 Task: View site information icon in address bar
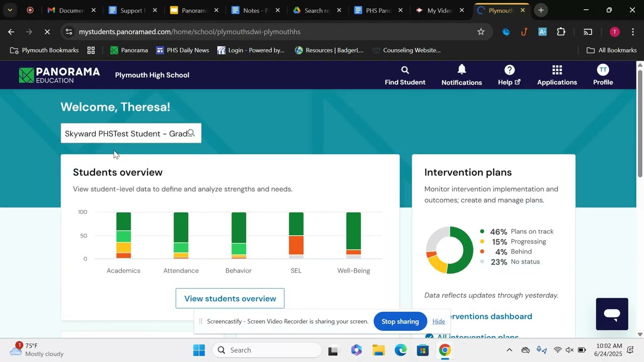[x=69, y=32]
